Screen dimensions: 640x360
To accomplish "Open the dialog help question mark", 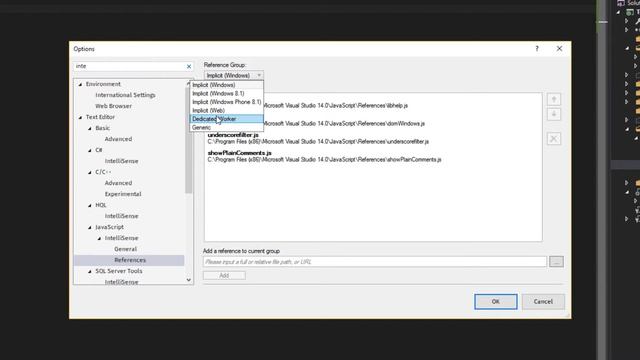I will coord(537,49).
